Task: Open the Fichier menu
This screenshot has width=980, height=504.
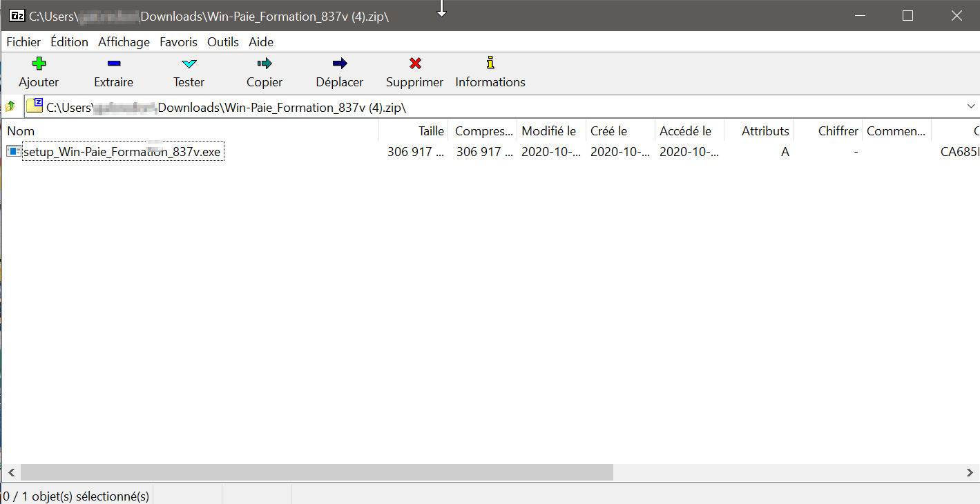Action: tap(23, 42)
